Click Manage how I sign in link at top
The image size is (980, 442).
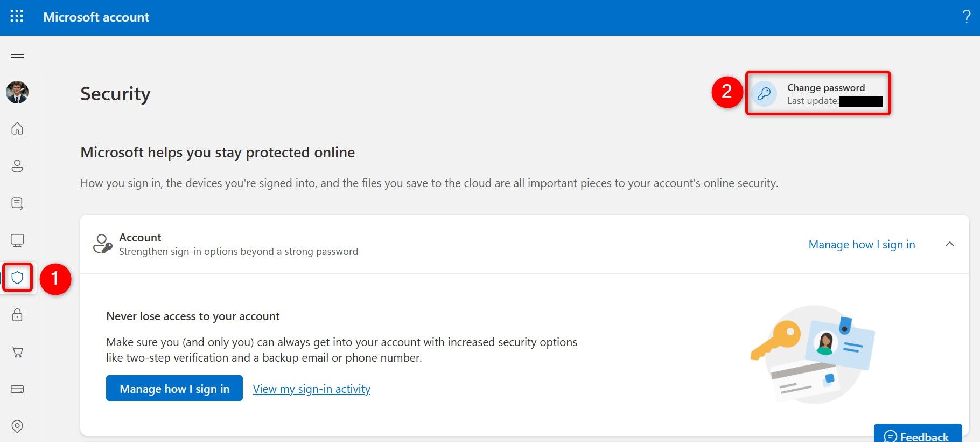[x=862, y=245]
